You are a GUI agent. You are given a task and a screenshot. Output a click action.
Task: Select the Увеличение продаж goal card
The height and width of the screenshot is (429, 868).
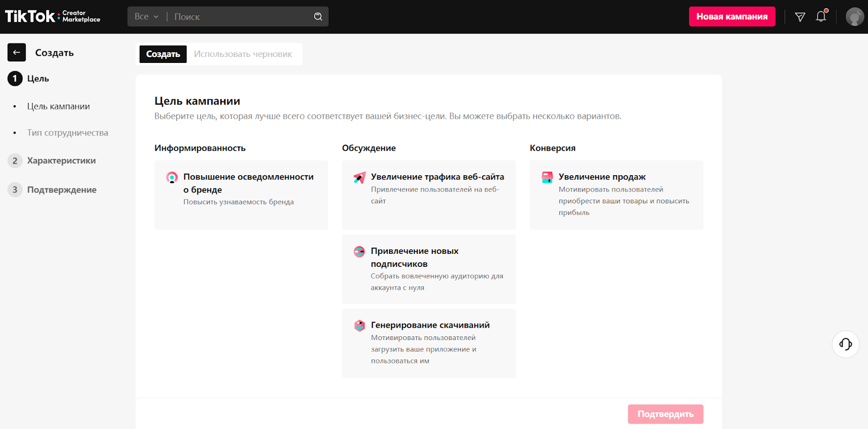[616, 195]
